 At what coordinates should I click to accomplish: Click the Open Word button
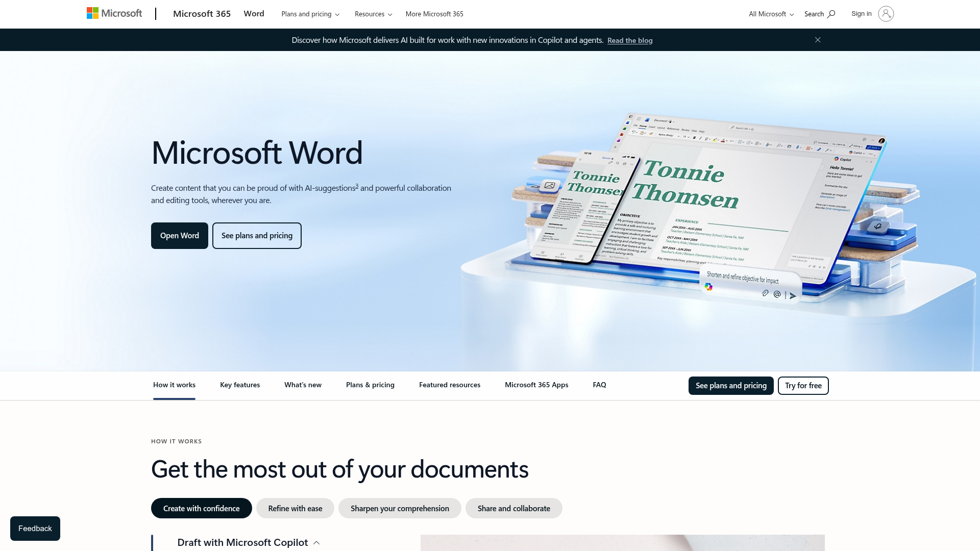point(179,235)
